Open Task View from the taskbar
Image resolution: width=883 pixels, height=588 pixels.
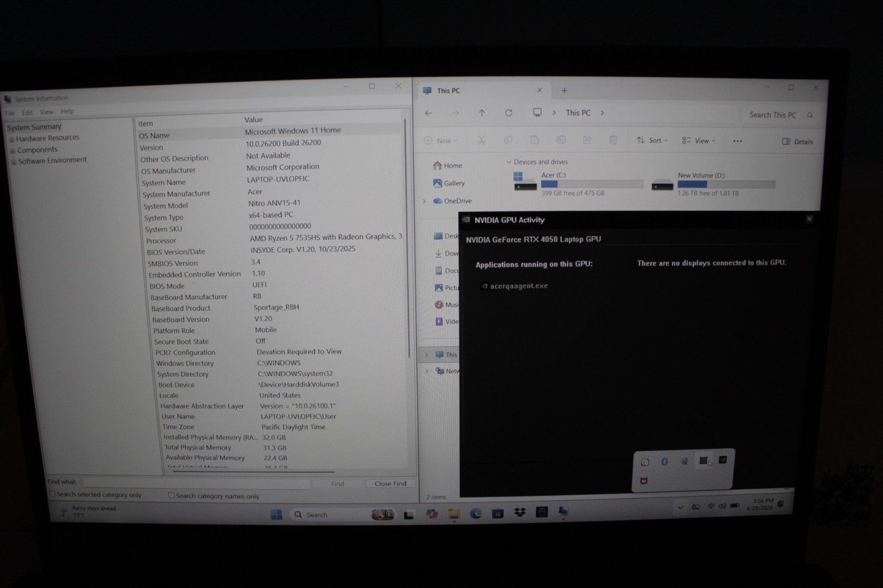pyautogui.click(x=408, y=515)
